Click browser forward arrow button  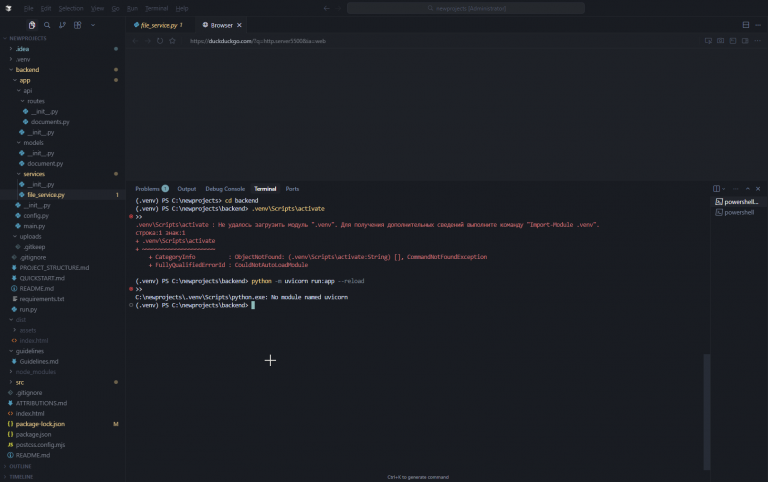pos(147,41)
